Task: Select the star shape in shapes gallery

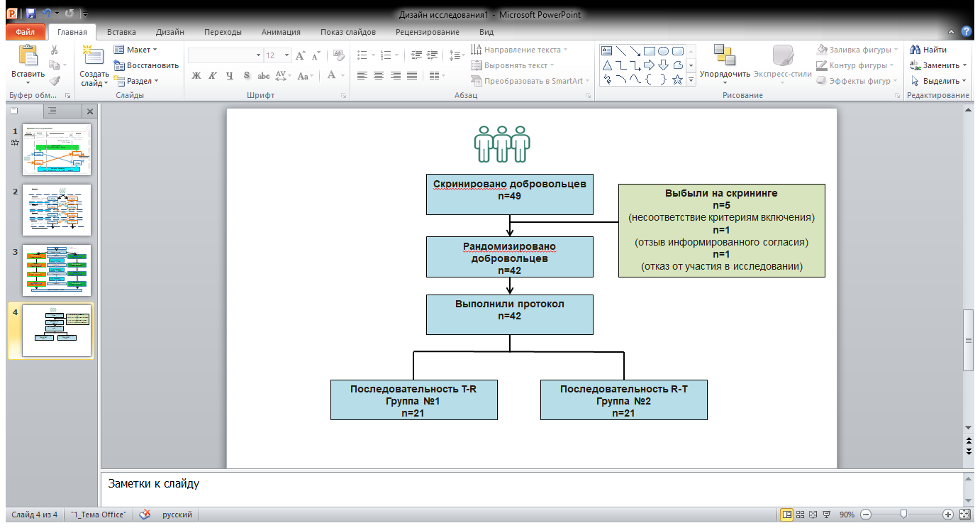Action: coord(677,80)
